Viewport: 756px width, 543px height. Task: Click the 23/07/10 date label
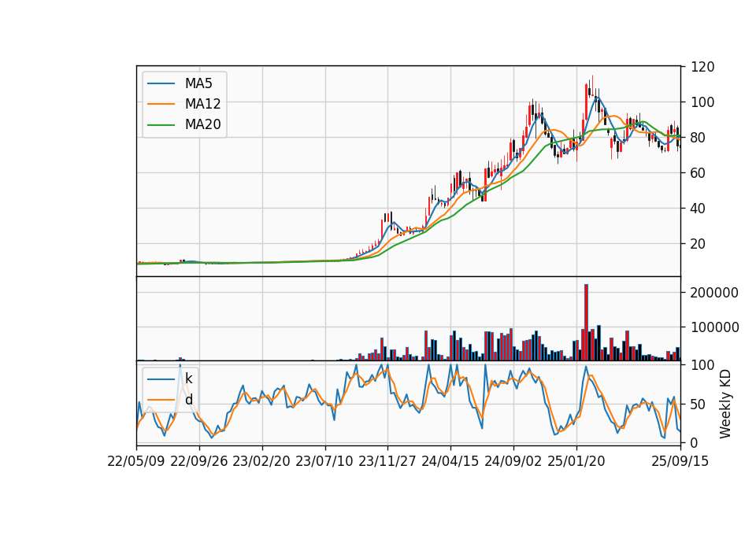324,461
